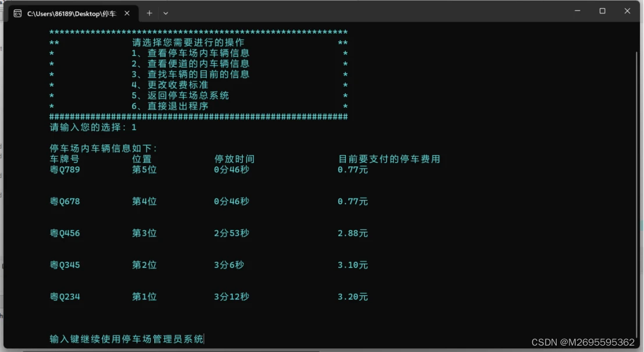Click the line '停车场内车辆信息如下:'
This screenshot has width=644, height=352.
[x=103, y=149]
